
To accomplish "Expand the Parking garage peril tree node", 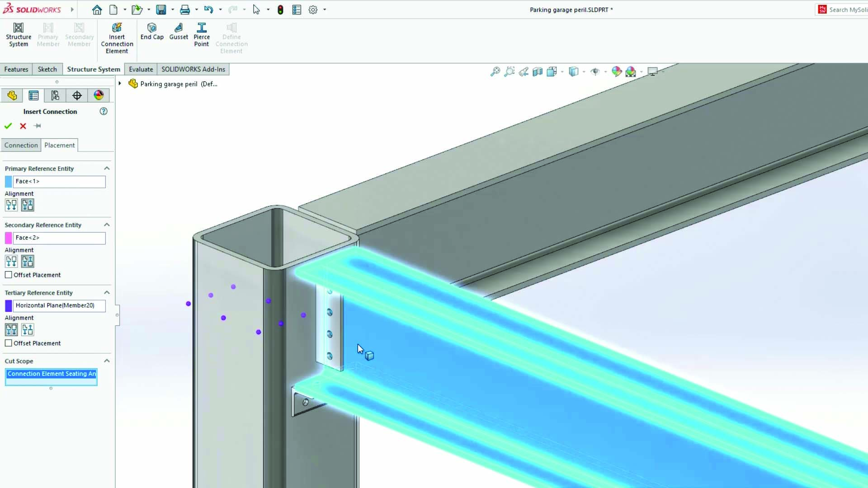I will (x=120, y=84).
